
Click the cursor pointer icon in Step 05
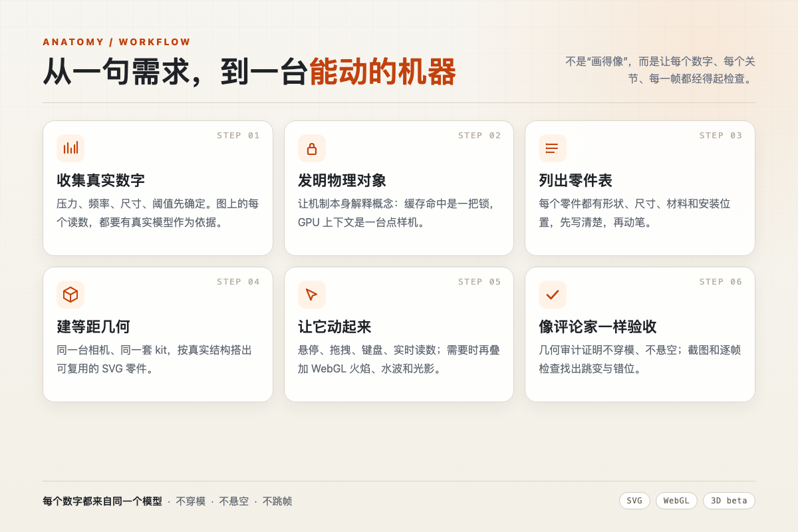click(x=312, y=295)
